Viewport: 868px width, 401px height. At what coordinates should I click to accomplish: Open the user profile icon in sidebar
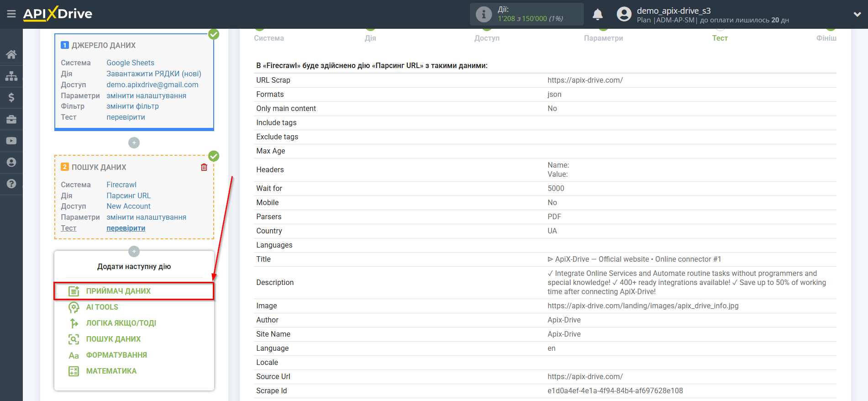tap(11, 162)
